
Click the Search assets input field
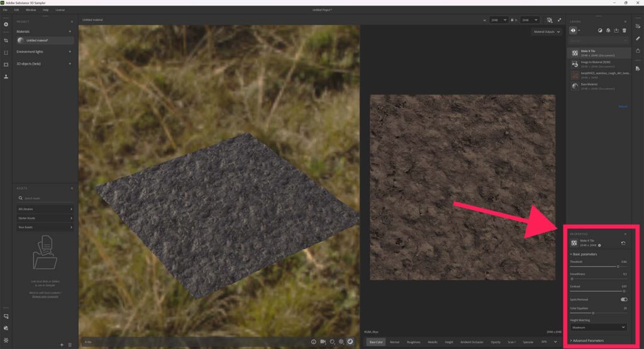45,198
